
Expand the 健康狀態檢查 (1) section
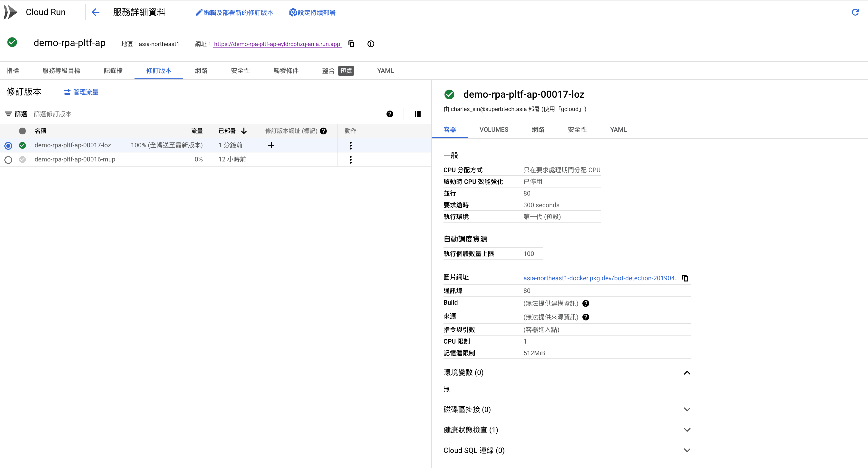(687, 430)
